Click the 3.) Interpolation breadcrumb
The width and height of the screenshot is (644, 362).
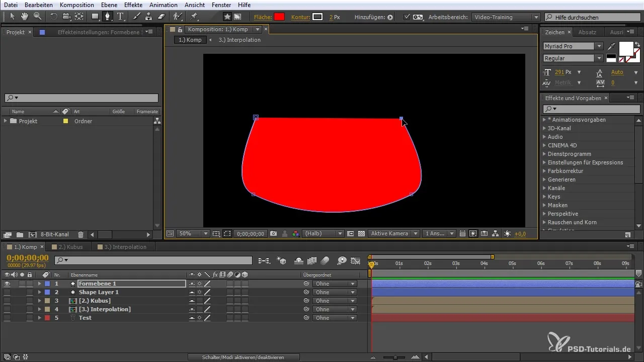(x=239, y=40)
